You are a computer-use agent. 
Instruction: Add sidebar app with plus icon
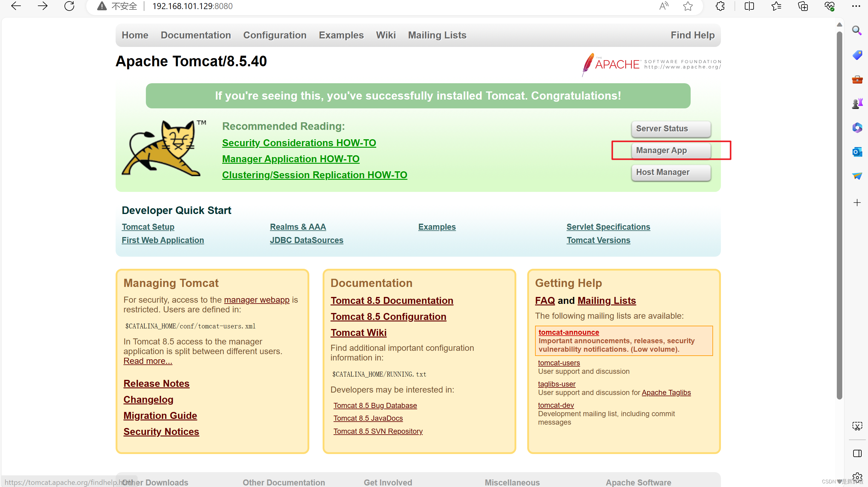857,202
